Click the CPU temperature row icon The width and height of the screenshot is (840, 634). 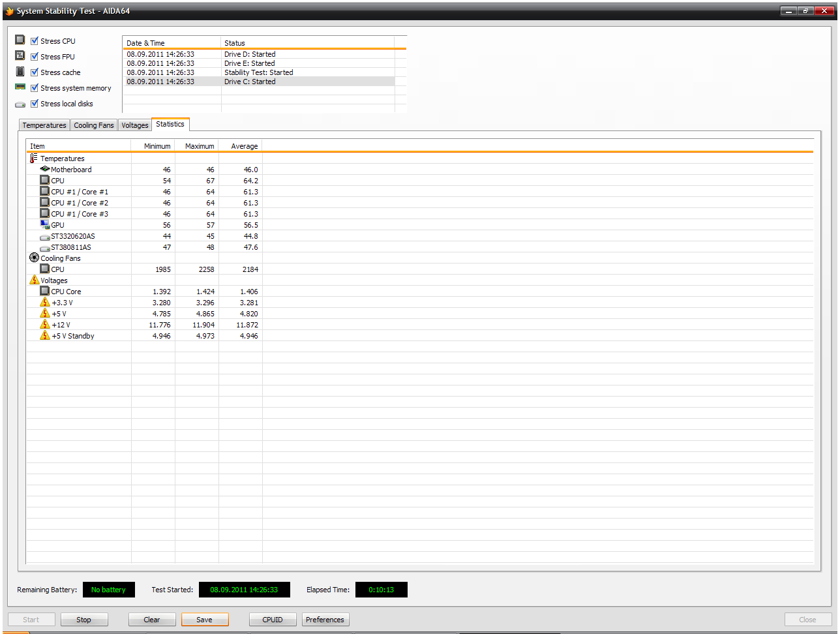(x=45, y=181)
